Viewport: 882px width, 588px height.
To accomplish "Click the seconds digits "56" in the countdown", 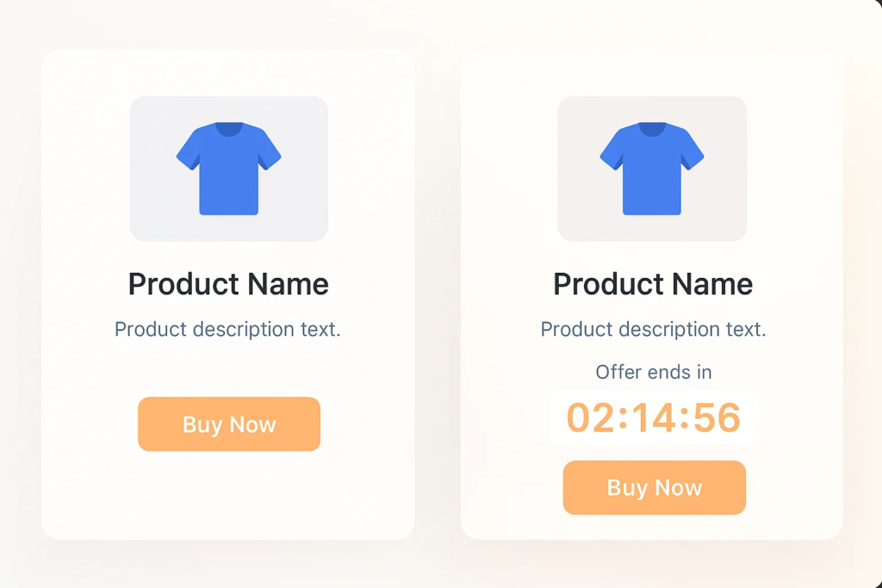I will point(717,418).
